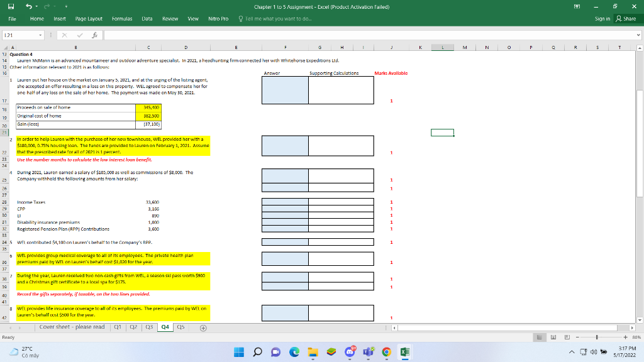Click the yellow cell with 345,400
Viewport: 644px width, 362px height.
click(148, 107)
